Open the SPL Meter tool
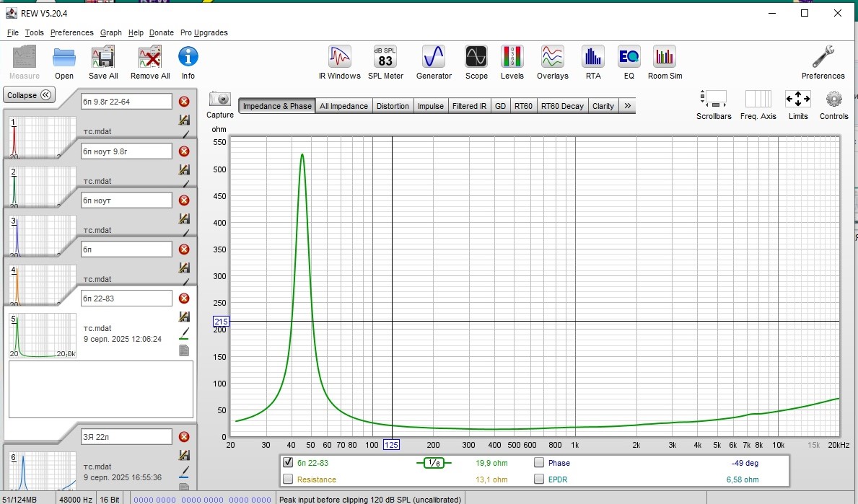The width and height of the screenshot is (858, 504). [385, 57]
